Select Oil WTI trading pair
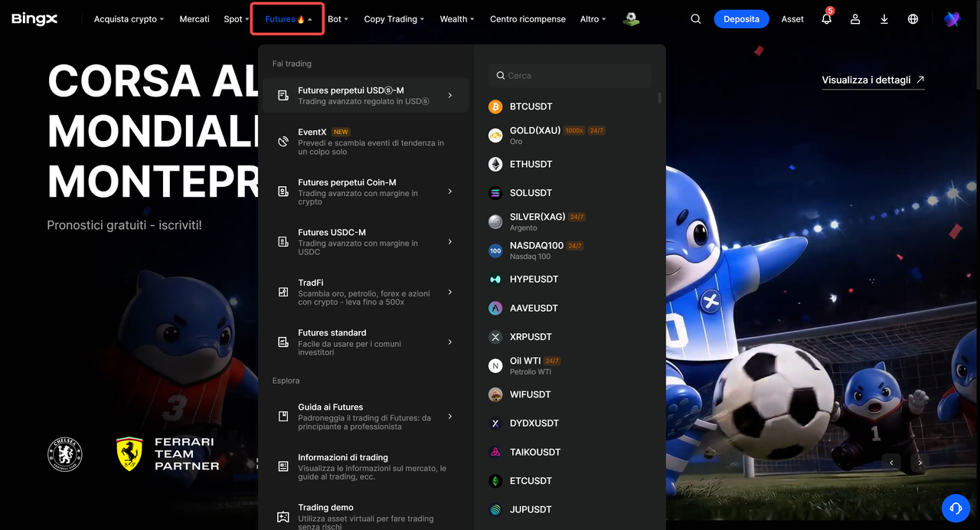 point(570,365)
